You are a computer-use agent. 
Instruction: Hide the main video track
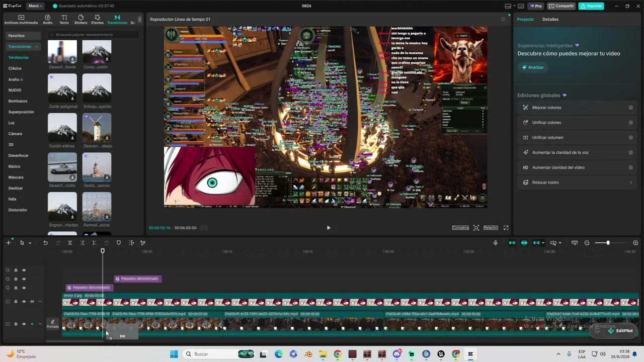click(24, 324)
